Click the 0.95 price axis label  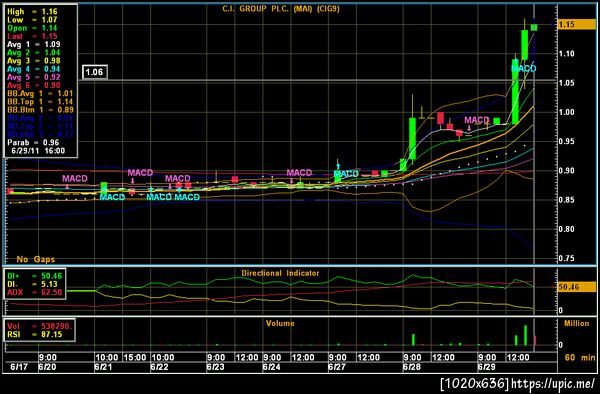[x=566, y=142]
